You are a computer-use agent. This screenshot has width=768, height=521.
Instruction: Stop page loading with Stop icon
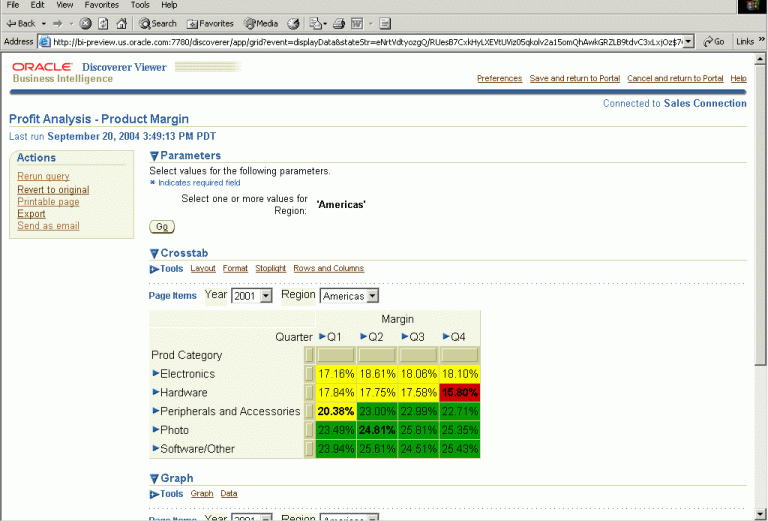[x=85, y=24]
